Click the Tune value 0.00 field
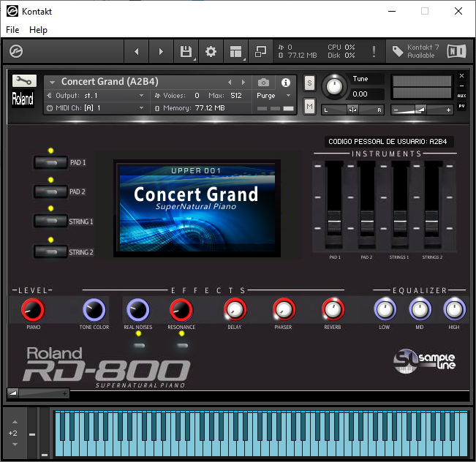The width and height of the screenshot is (476, 462). tap(367, 94)
